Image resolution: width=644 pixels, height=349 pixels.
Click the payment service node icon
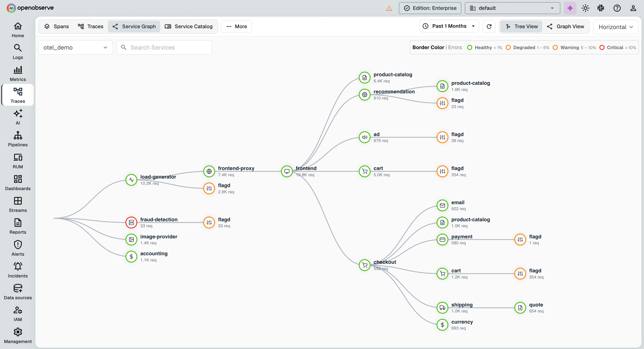(x=442, y=239)
